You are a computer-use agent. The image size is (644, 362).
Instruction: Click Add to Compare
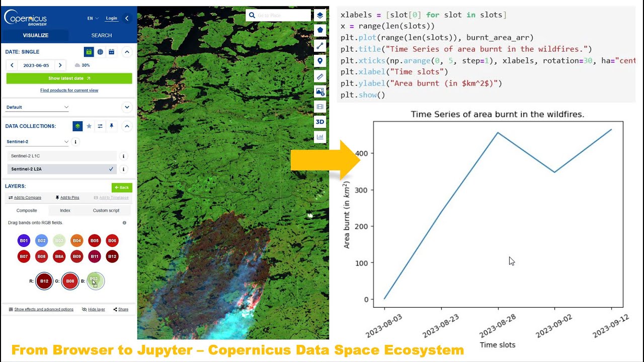[x=25, y=198]
